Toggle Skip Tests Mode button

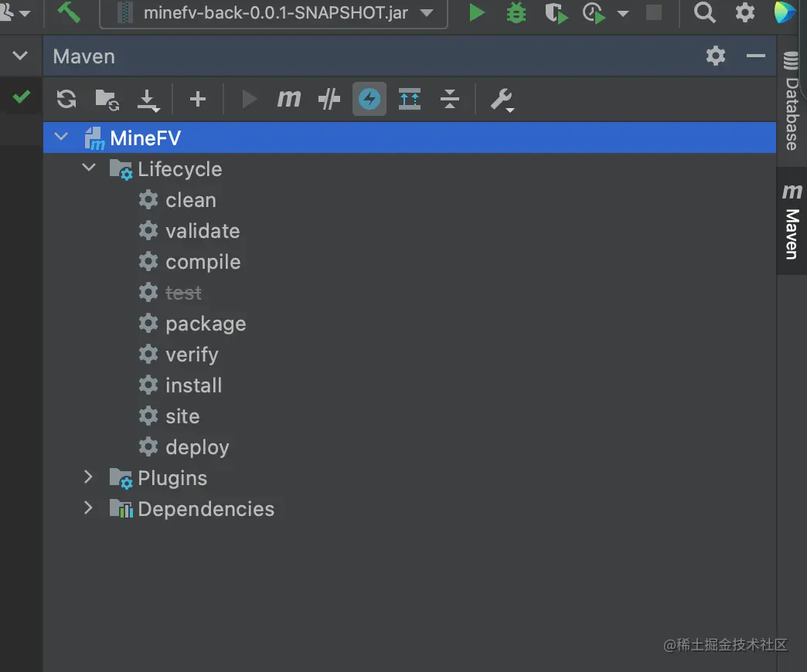coord(369,99)
